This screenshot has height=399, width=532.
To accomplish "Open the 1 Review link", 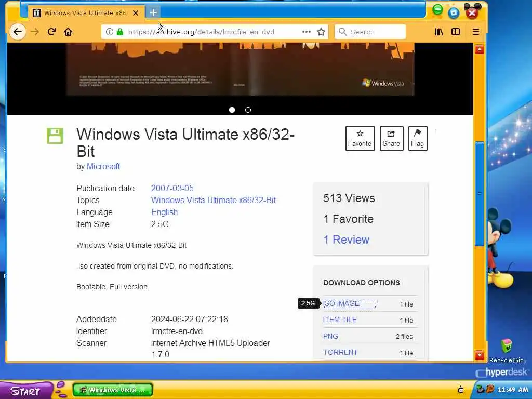I will (x=346, y=240).
